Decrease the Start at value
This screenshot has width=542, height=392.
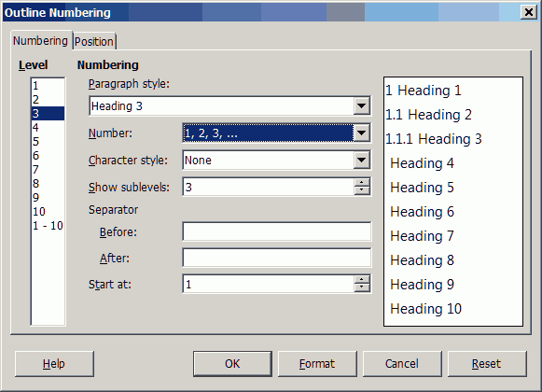point(362,287)
